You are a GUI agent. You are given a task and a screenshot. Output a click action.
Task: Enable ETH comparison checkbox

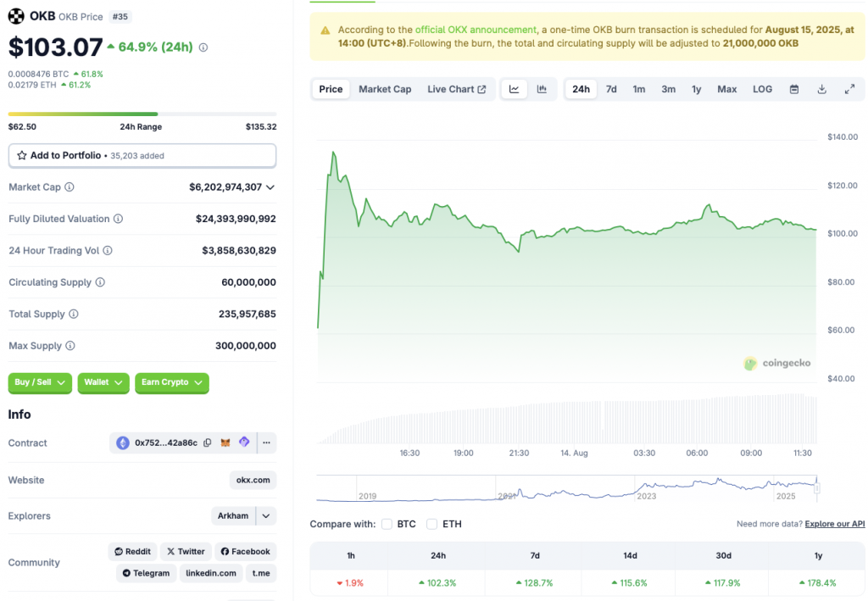coord(431,524)
